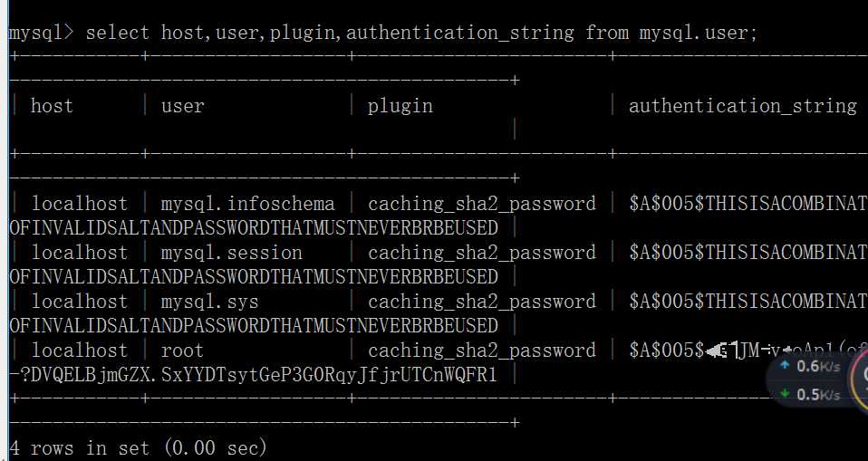Click caching_sha2_password in the root row
Image resolution: width=868 pixels, height=461 pixels.
(482, 351)
